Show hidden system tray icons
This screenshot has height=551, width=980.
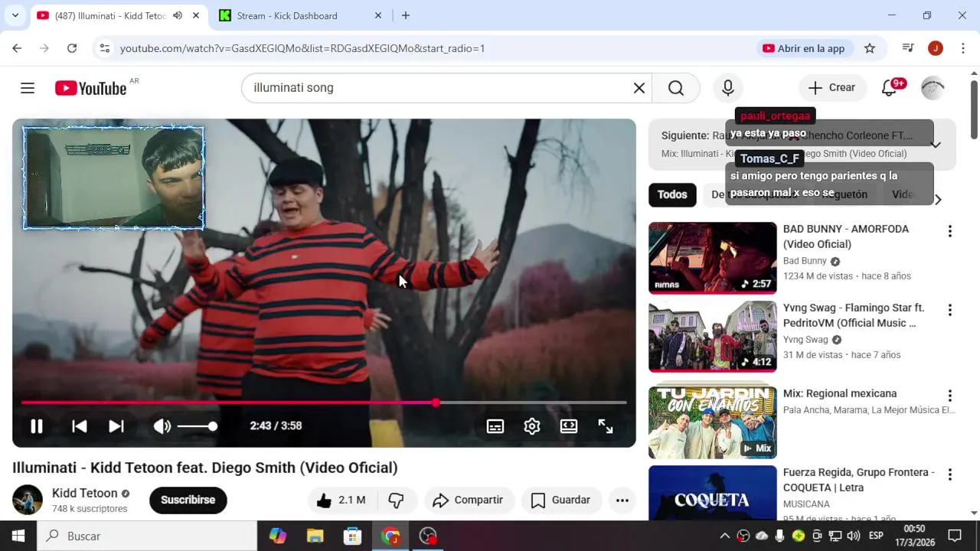tap(724, 536)
